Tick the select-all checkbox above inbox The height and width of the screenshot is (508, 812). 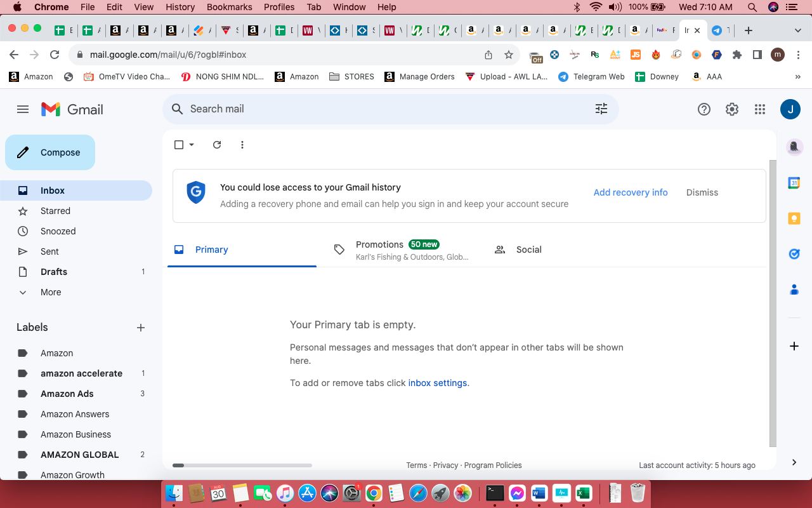coord(179,145)
